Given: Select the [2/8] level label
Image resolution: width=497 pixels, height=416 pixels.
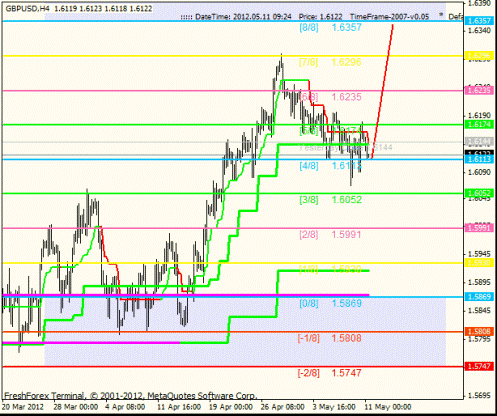Looking at the screenshot, I should (309, 235).
